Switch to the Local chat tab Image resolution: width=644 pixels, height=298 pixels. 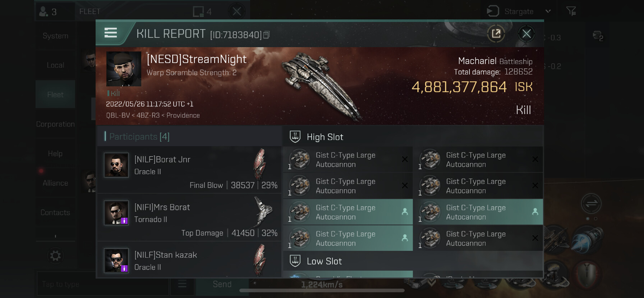(x=55, y=65)
